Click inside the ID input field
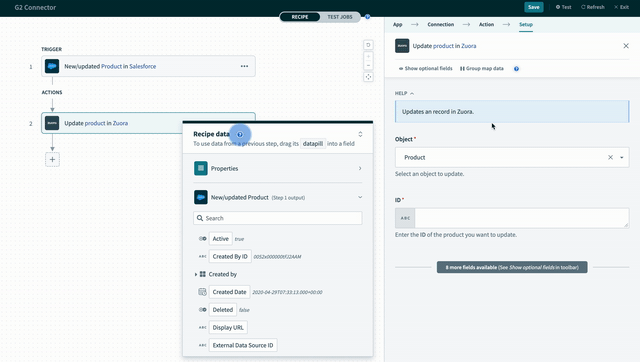Image resolution: width=640 pixels, height=362 pixels. [x=522, y=218]
